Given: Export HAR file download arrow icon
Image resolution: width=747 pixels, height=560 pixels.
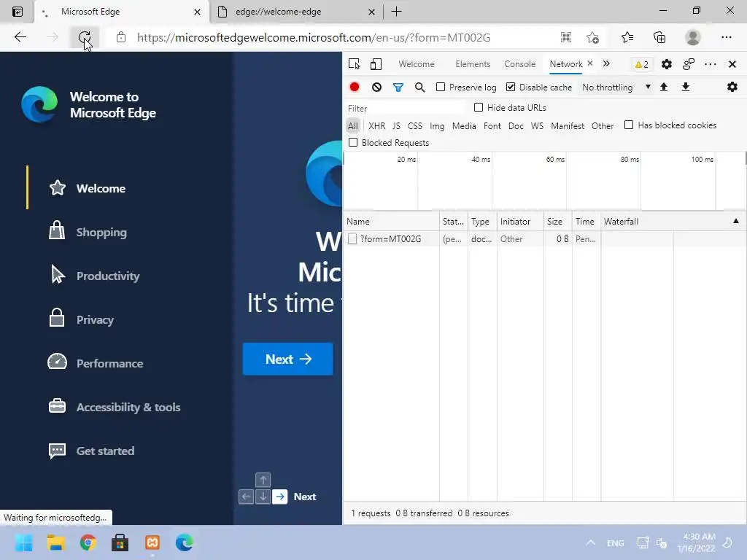Looking at the screenshot, I should click(x=686, y=87).
